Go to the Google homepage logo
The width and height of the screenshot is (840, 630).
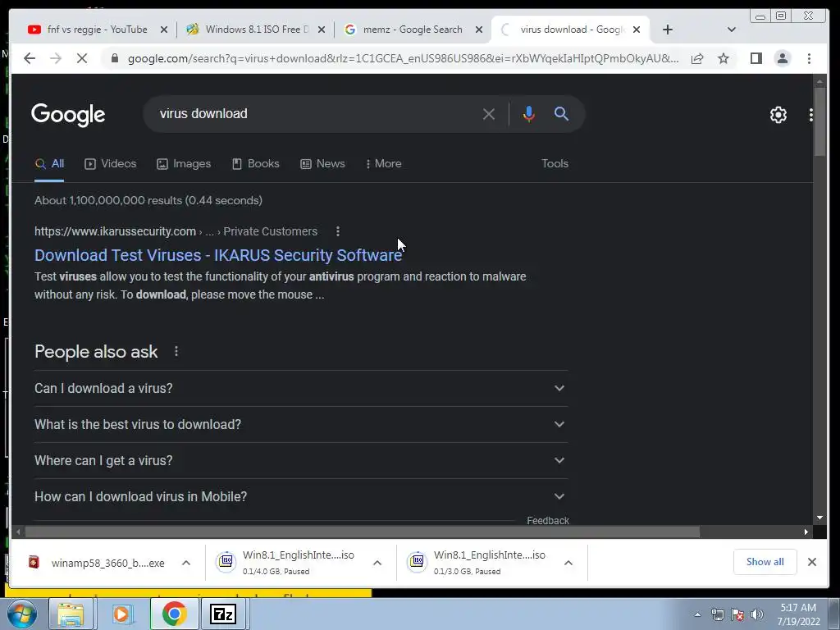pos(68,115)
